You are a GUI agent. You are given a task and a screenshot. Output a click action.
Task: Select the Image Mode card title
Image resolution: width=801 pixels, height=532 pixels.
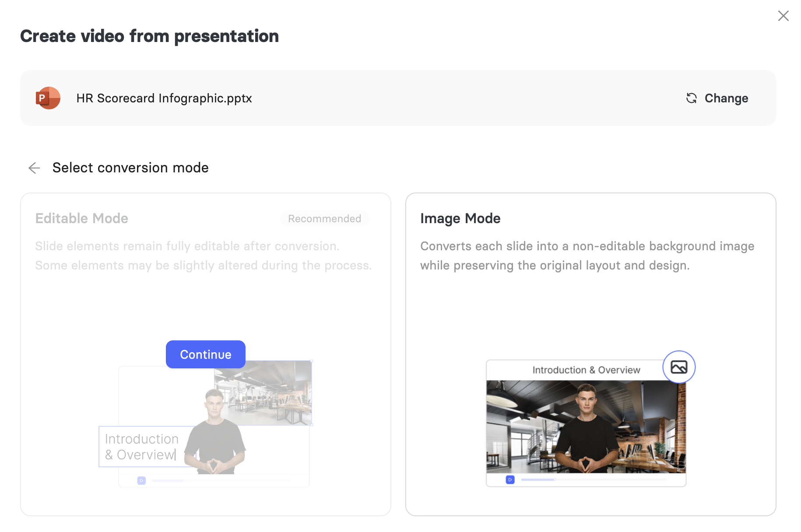click(460, 218)
